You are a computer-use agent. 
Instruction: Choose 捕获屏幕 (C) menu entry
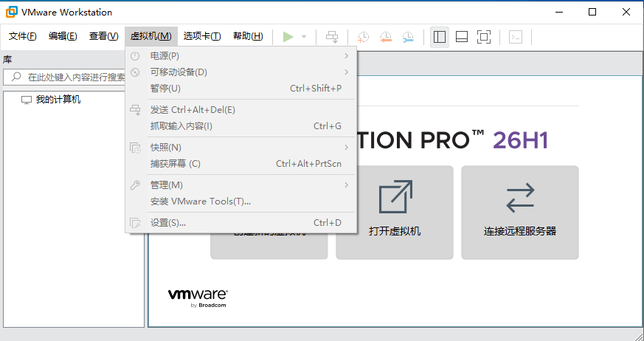click(x=240, y=164)
